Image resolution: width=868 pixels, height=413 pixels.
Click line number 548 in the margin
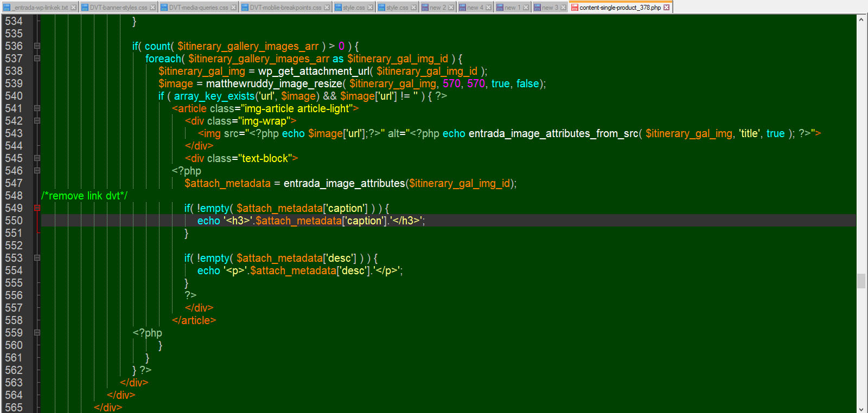point(14,196)
